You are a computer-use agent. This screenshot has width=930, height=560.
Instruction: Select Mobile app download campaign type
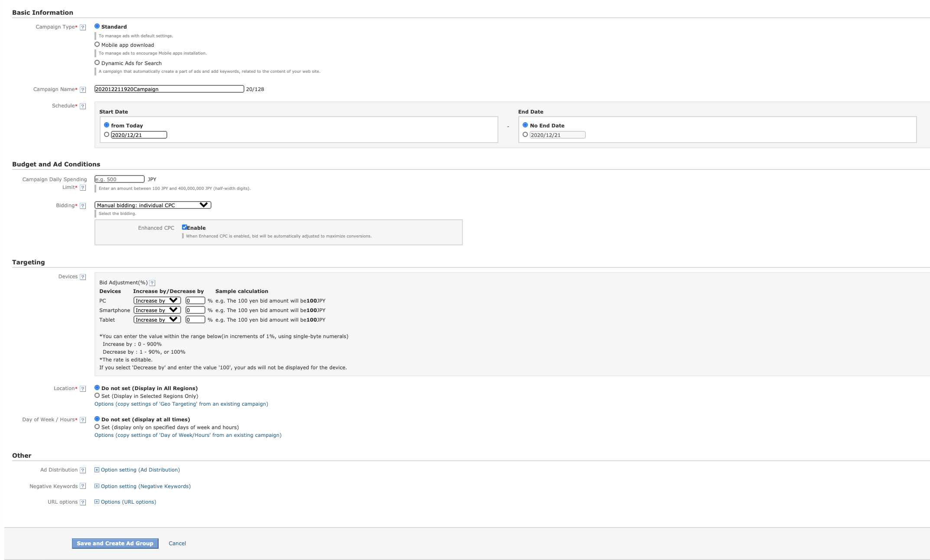pyautogui.click(x=96, y=45)
